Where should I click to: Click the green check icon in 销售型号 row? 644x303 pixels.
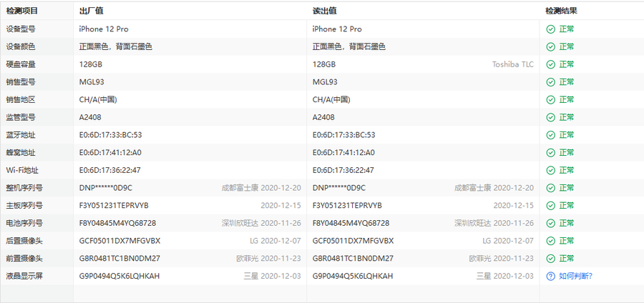click(x=550, y=82)
